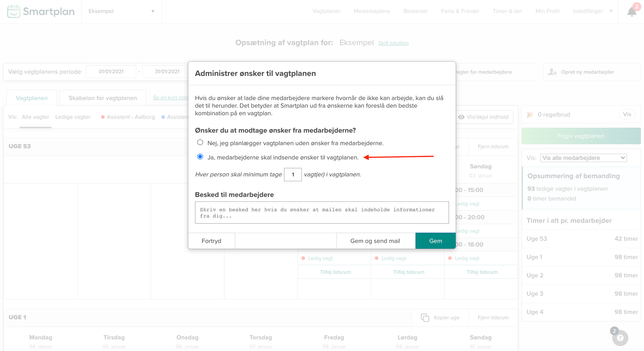Viewport: 644px width, 351px height.
Task: Click the regelbrud party icon
Action: coord(530,115)
